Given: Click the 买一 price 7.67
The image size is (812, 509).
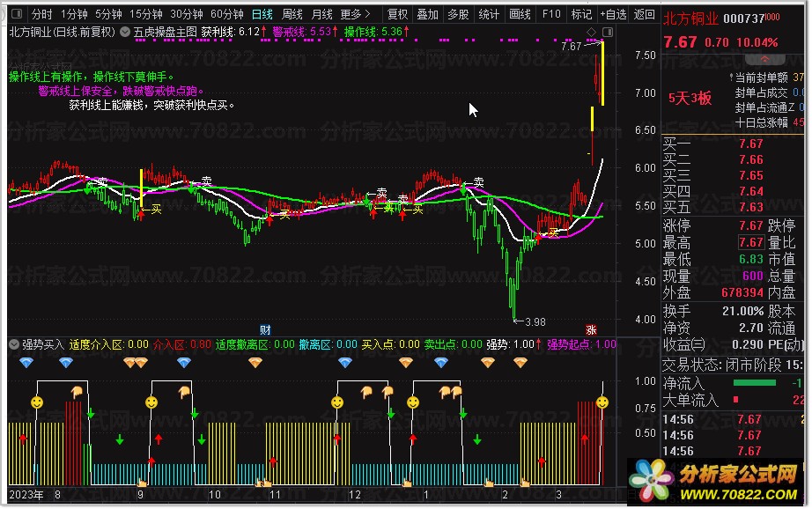Looking at the screenshot, I should 751,144.
